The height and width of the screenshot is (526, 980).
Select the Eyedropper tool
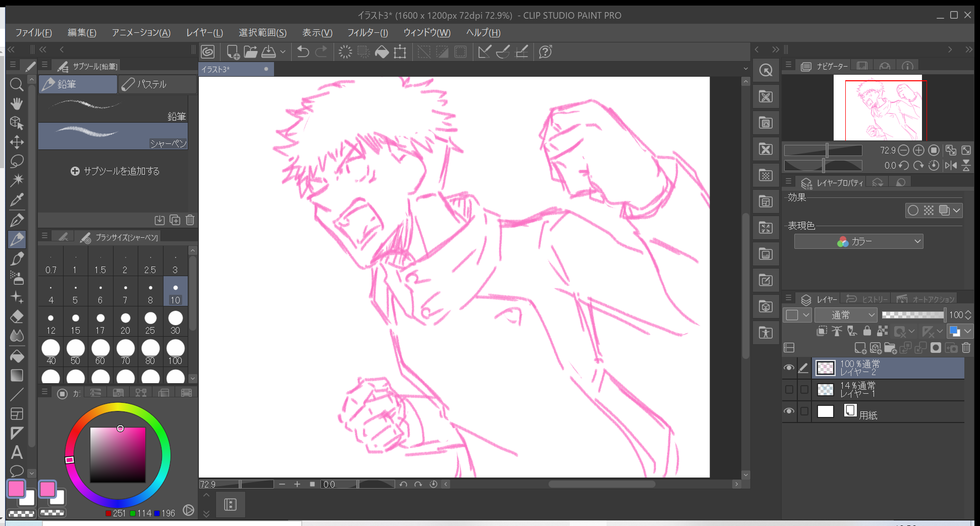coord(17,200)
